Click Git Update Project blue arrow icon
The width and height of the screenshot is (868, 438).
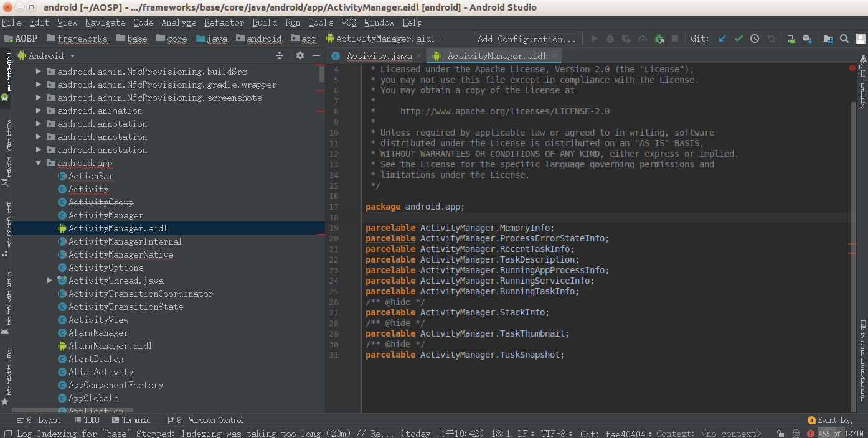coord(722,39)
